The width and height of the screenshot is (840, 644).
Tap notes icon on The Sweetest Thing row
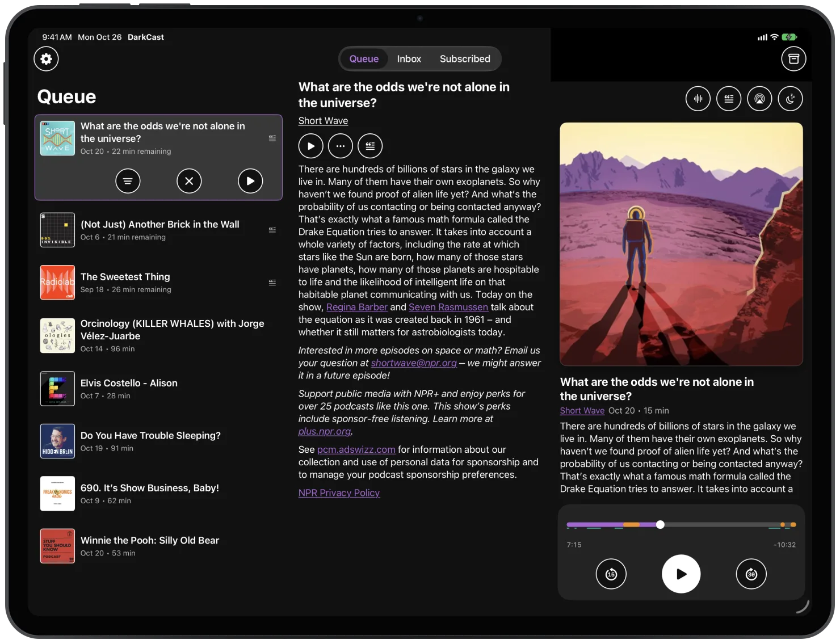pos(272,283)
